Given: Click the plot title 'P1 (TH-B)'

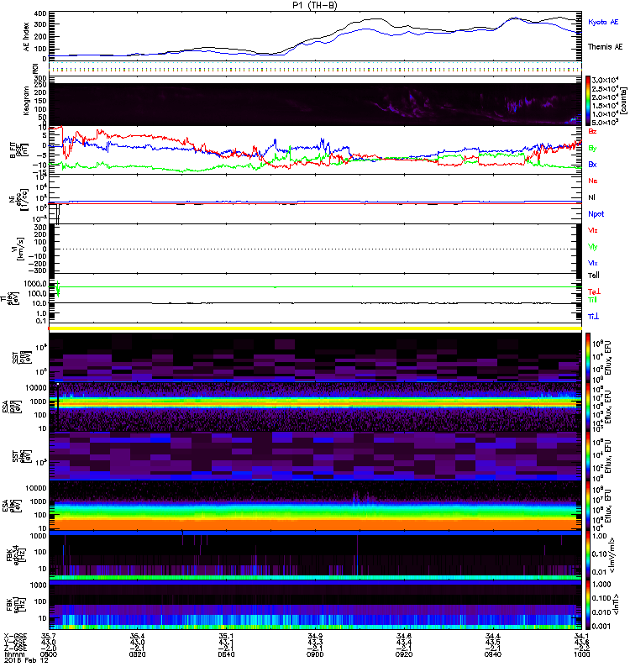Looking at the screenshot, I should pyautogui.click(x=315, y=5).
